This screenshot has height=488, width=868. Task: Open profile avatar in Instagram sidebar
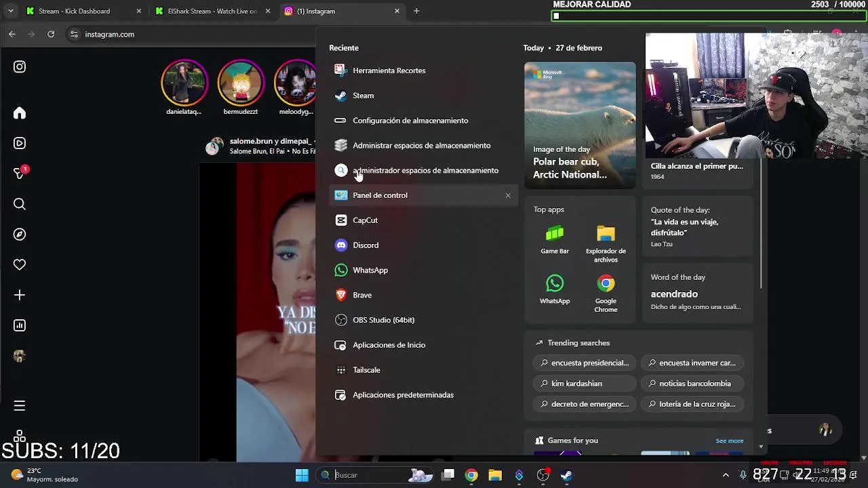pyautogui.click(x=20, y=356)
